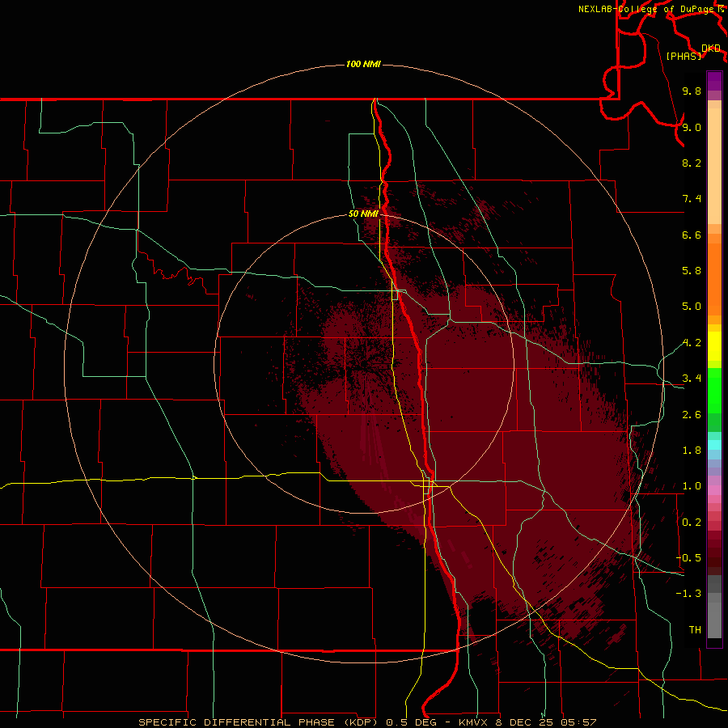The width and height of the screenshot is (728, 728).
Task: Click the KMVX radar site identifier
Action: [473, 722]
